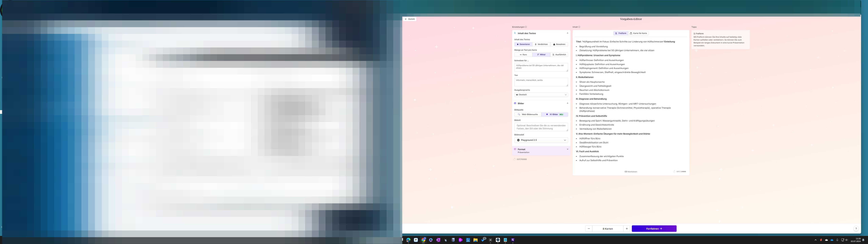Click into the Ton text field
Image resolution: width=868 pixels, height=244 pixels.
pyautogui.click(x=541, y=82)
